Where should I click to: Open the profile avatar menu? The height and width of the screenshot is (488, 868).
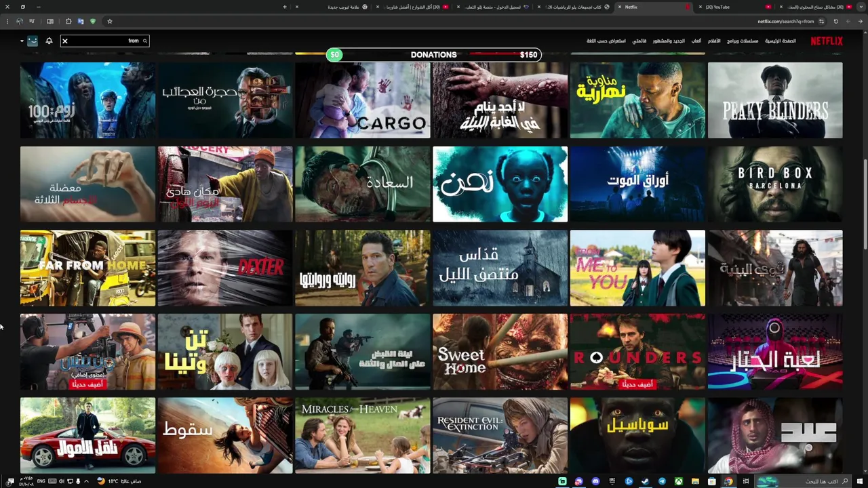pos(32,41)
